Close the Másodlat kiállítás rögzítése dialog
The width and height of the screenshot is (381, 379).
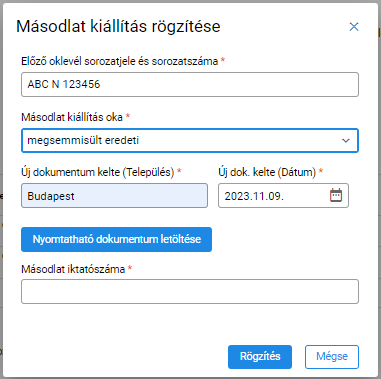[354, 27]
